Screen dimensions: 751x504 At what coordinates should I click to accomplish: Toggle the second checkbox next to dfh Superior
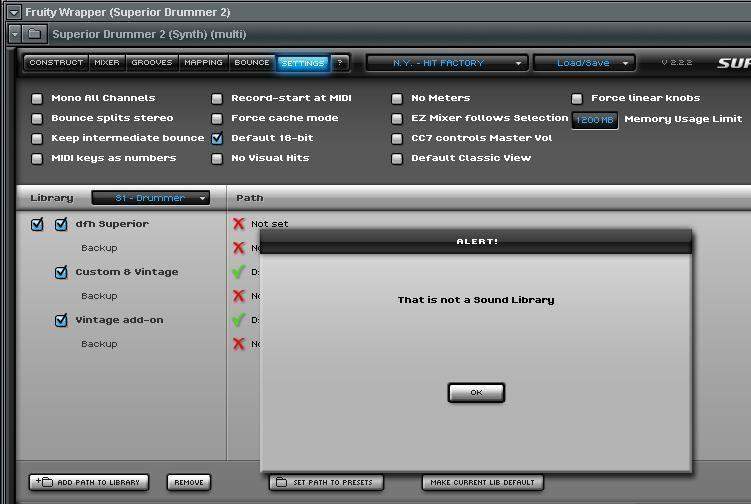61,224
